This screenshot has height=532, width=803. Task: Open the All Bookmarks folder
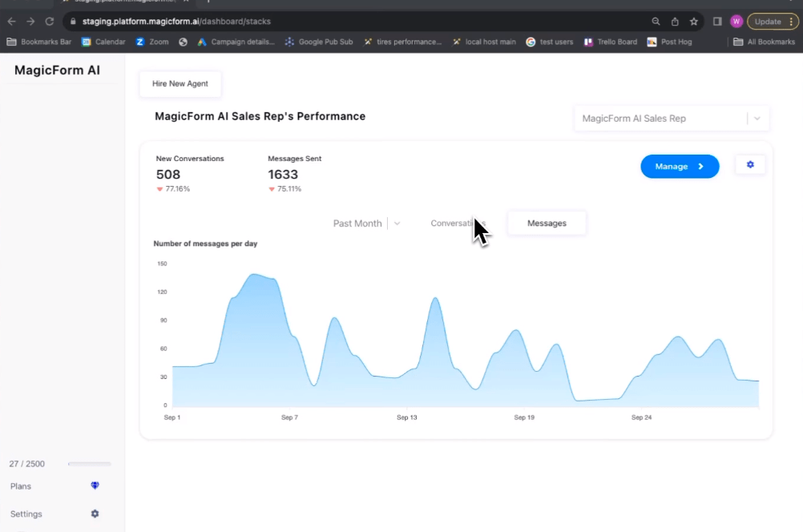click(x=764, y=42)
